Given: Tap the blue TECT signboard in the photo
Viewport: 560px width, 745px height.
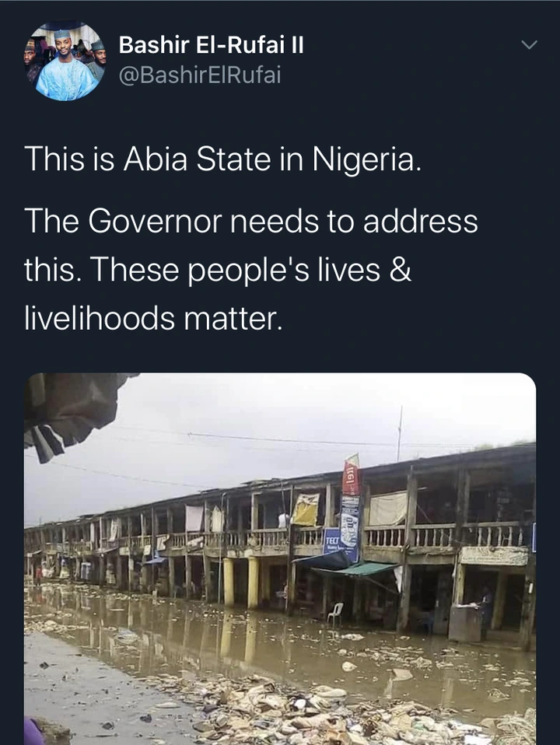Looking at the screenshot, I should pos(332,540).
